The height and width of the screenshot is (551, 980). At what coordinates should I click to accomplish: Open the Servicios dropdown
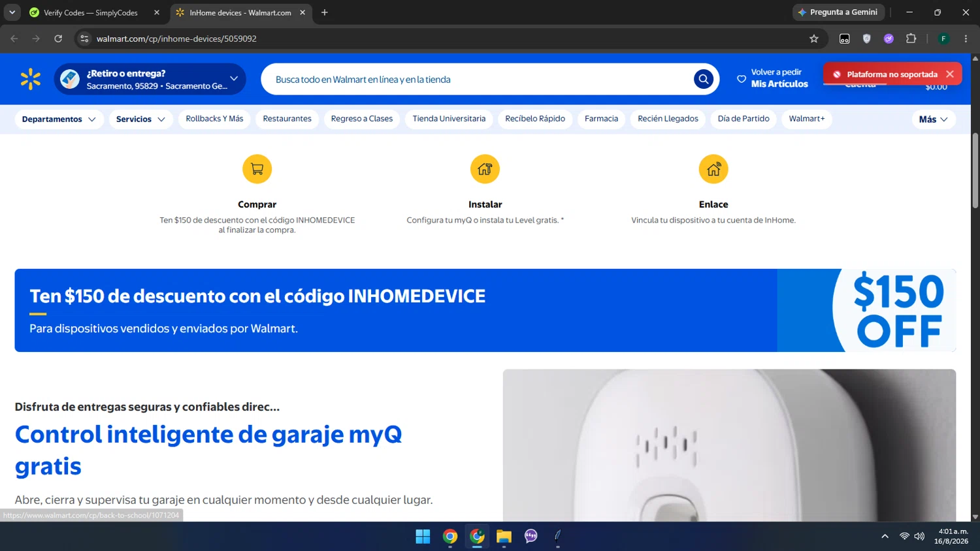point(140,119)
